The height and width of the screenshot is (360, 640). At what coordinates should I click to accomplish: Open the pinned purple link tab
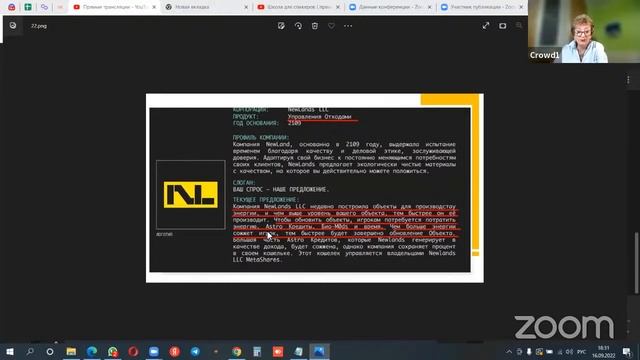[44, 7]
